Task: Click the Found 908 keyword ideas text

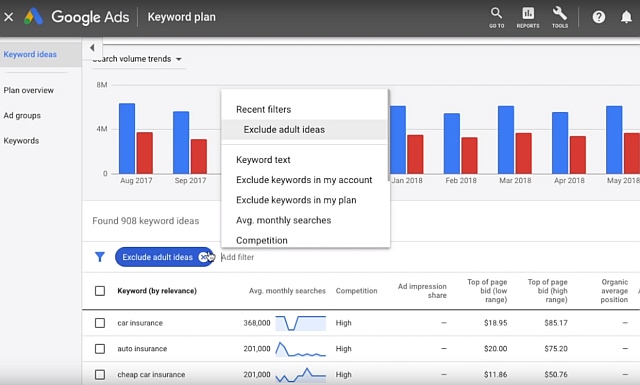Action: tap(146, 221)
